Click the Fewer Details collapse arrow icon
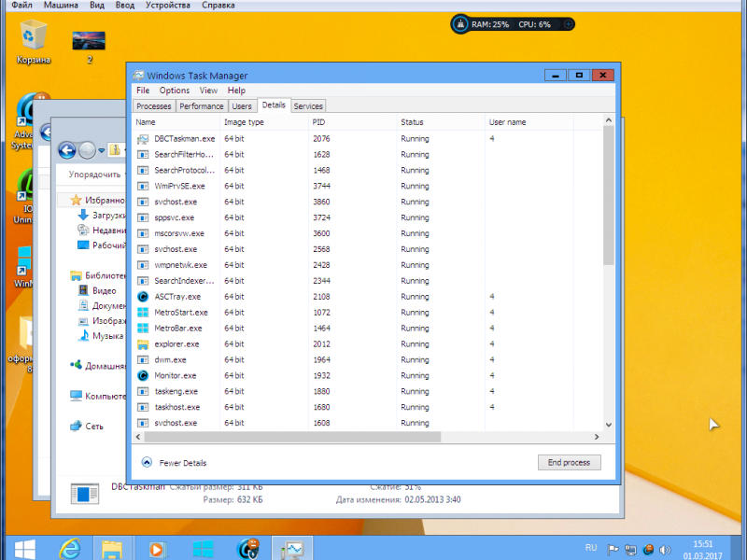This screenshot has height=560, width=747. 147,462
